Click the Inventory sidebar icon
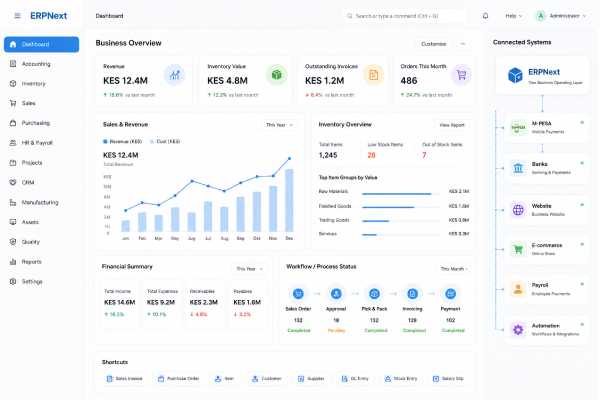 [x=13, y=83]
